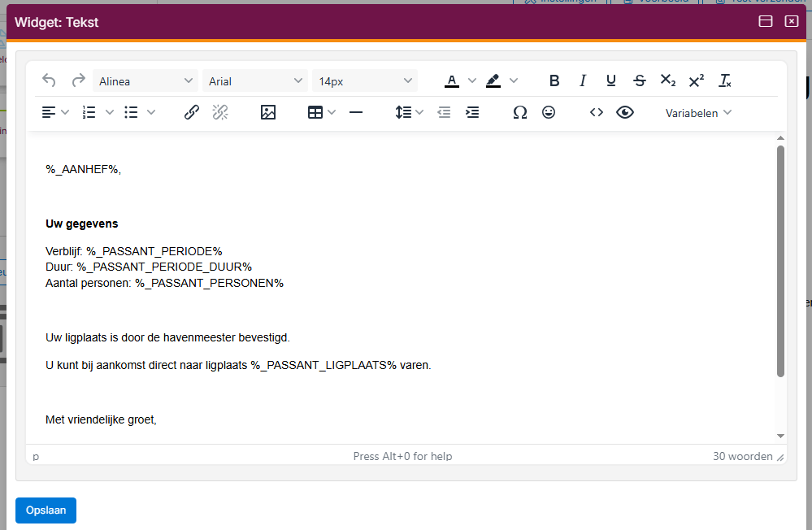Toggle the preview eye icon
Screen dimensions: 812x530
(624, 113)
